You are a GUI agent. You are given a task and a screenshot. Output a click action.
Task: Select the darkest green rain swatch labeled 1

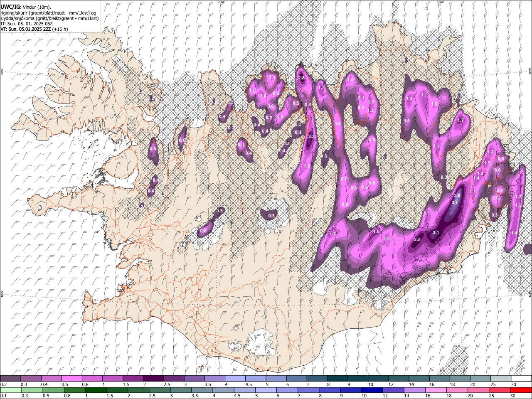(96, 390)
